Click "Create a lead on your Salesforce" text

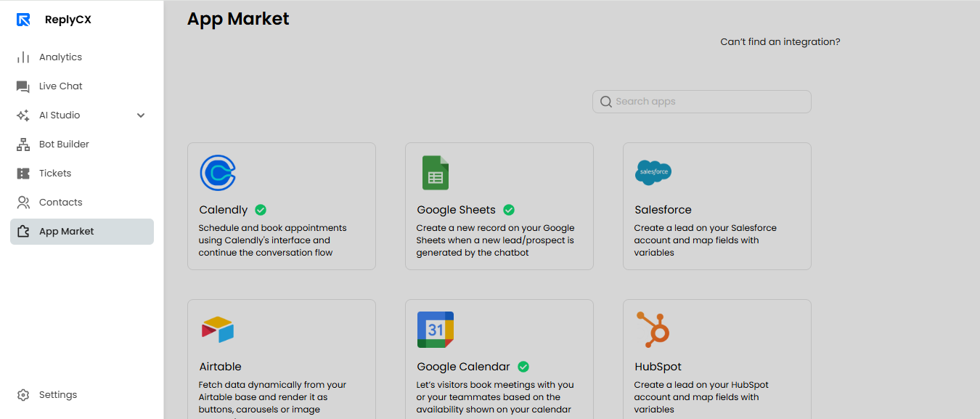tap(706, 228)
